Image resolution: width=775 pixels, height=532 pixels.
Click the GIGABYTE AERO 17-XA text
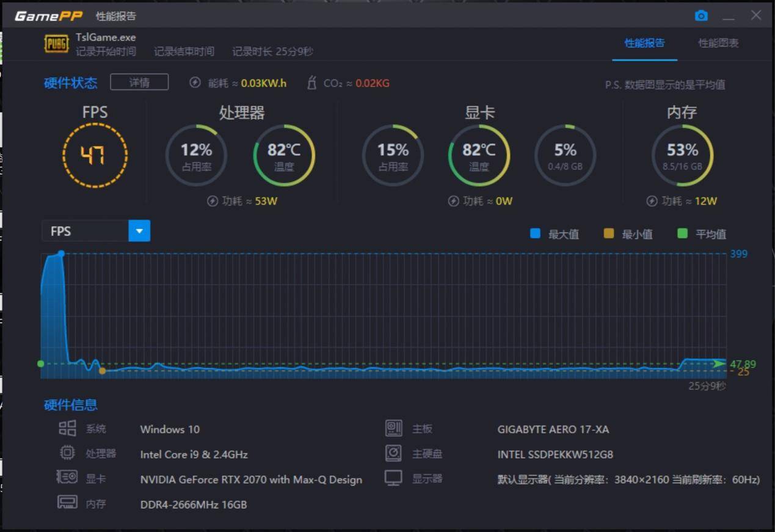(553, 429)
